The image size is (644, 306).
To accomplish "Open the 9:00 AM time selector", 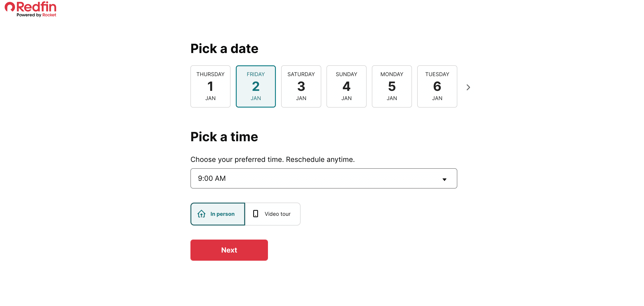I will click(323, 178).
